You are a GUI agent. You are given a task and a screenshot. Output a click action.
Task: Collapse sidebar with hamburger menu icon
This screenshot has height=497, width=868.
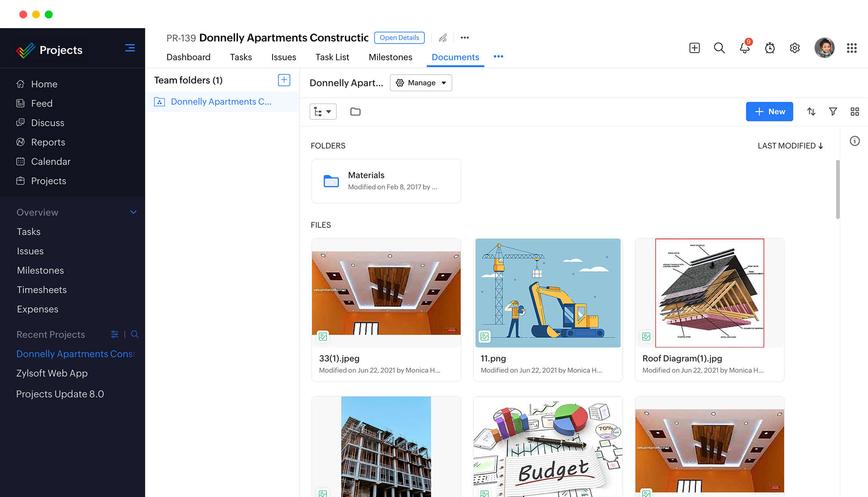pyautogui.click(x=130, y=48)
